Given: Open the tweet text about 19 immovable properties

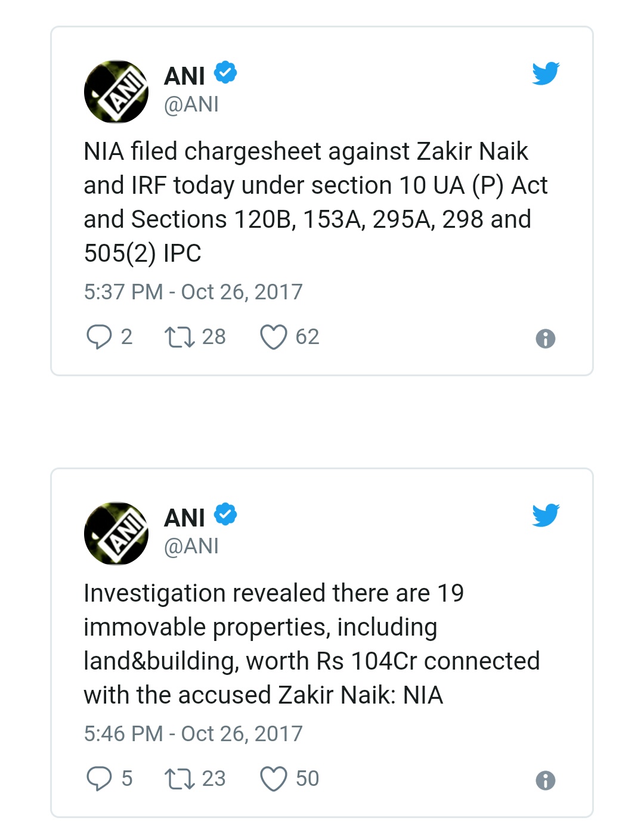Looking at the screenshot, I should (x=311, y=644).
